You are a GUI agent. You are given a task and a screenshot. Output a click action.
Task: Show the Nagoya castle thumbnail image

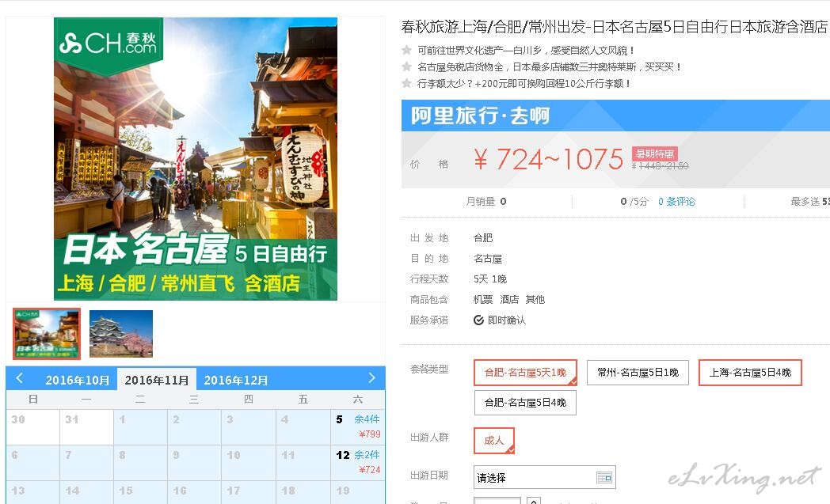click(x=121, y=334)
